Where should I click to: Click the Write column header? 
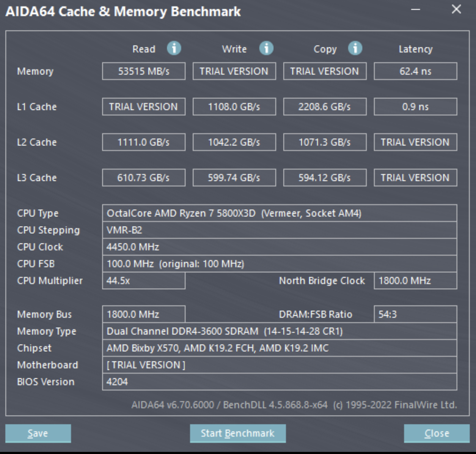[234, 49]
